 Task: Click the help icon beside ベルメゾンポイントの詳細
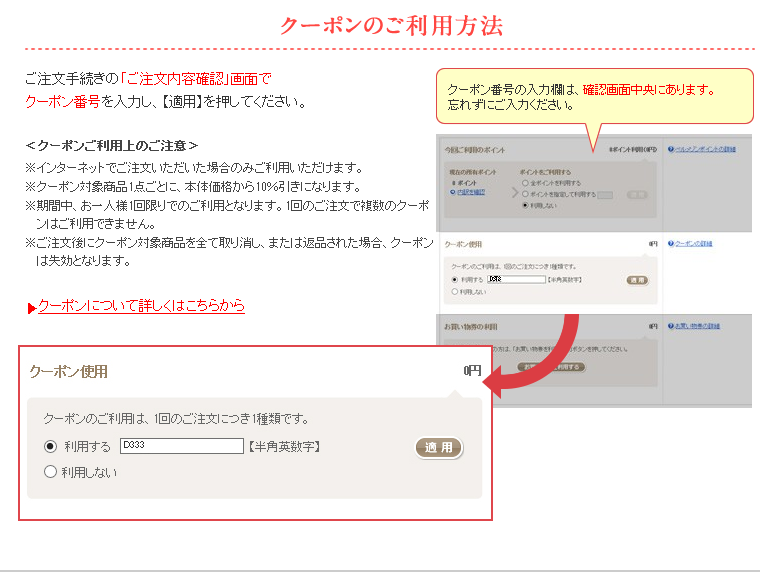[x=670, y=149]
